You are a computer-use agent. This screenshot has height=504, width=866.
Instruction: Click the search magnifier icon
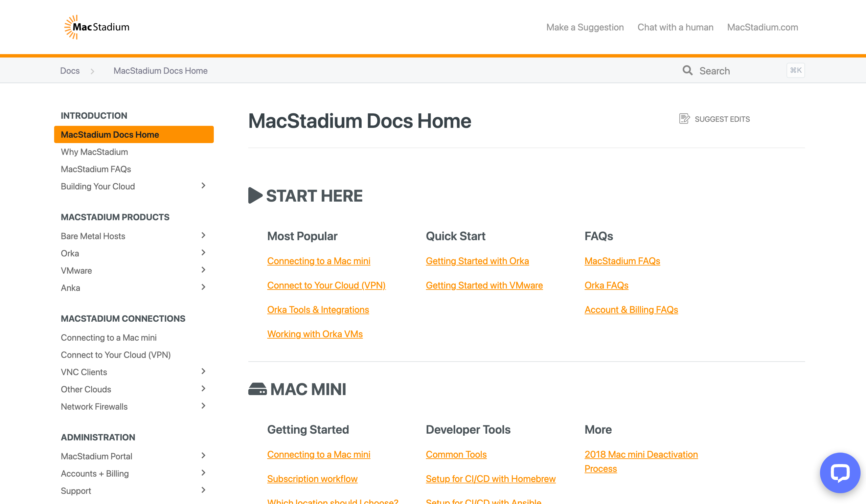[687, 70]
